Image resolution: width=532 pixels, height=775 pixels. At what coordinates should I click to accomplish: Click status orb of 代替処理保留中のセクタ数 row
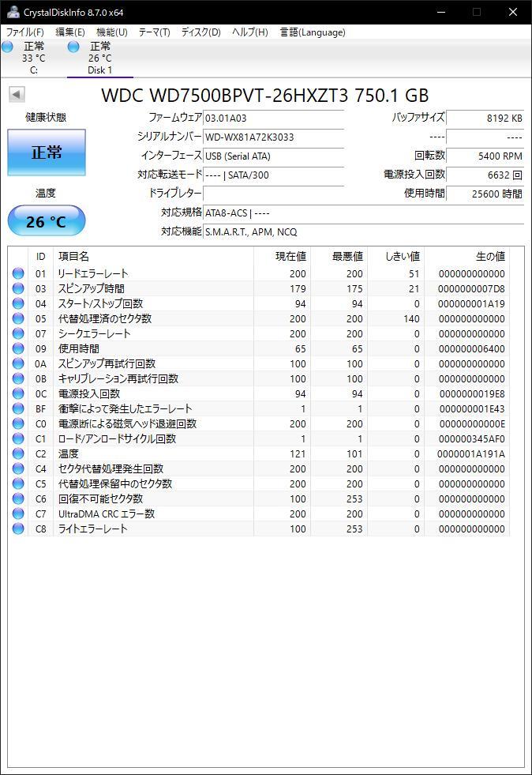tap(18, 483)
